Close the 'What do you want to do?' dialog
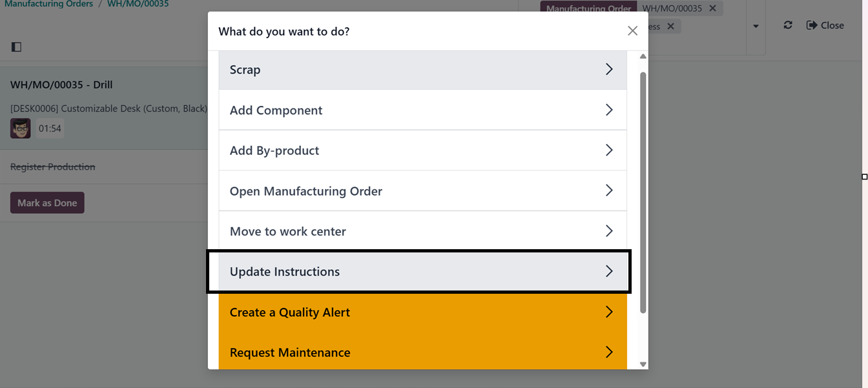This screenshot has height=388, width=868. point(632,31)
